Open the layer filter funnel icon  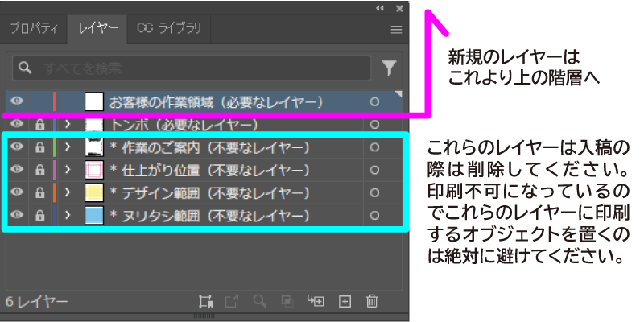pyautogui.click(x=389, y=68)
